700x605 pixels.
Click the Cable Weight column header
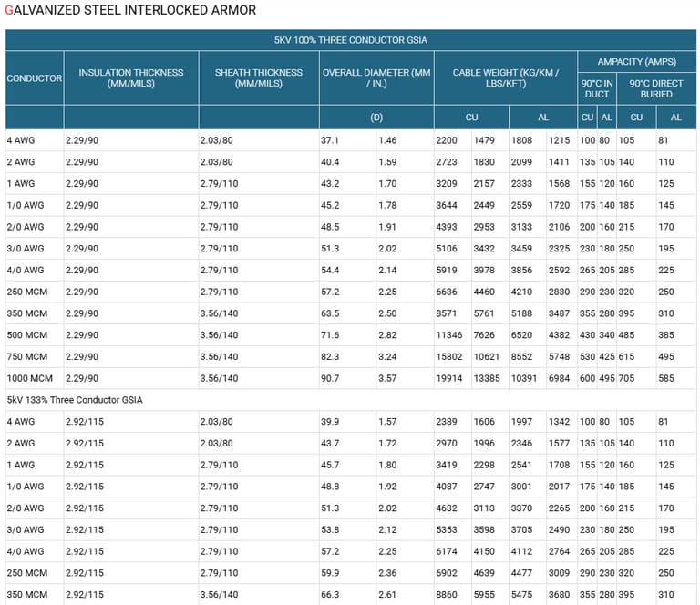tap(505, 78)
